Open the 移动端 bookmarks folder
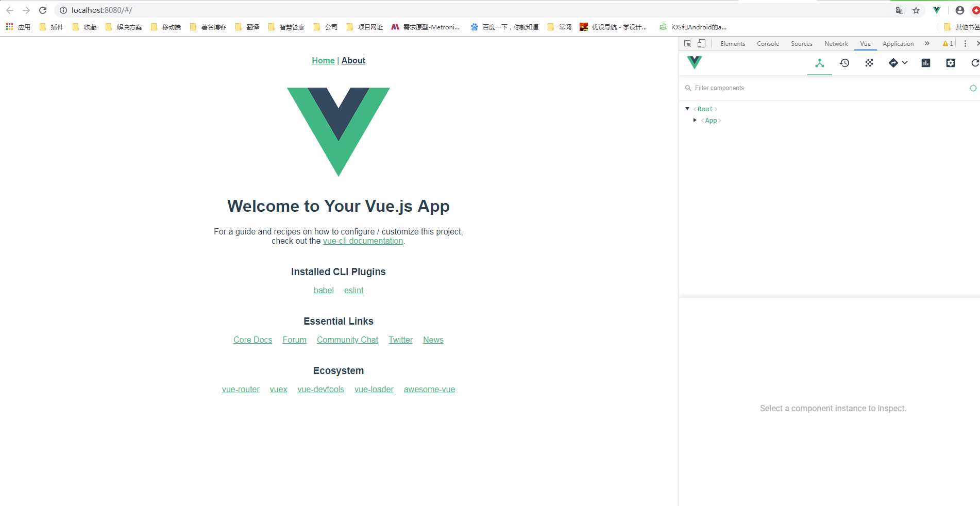Image resolution: width=980 pixels, height=506 pixels. click(x=166, y=27)
